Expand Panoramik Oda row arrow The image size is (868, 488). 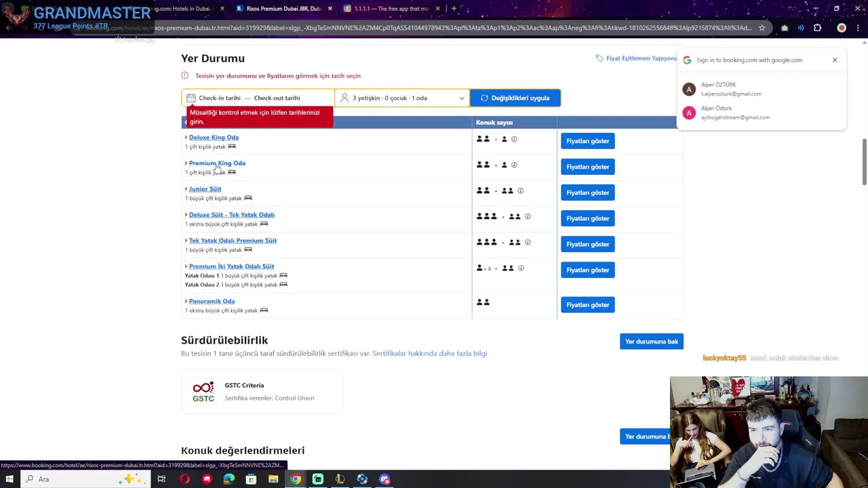coord(186,302)
